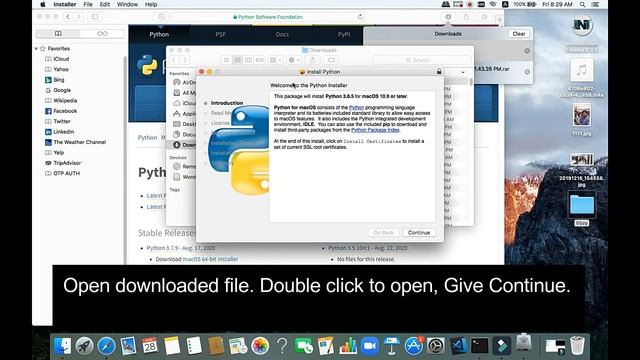640x360 pixels.
Task: Open App Store from the dock
Action: (413, 346)
